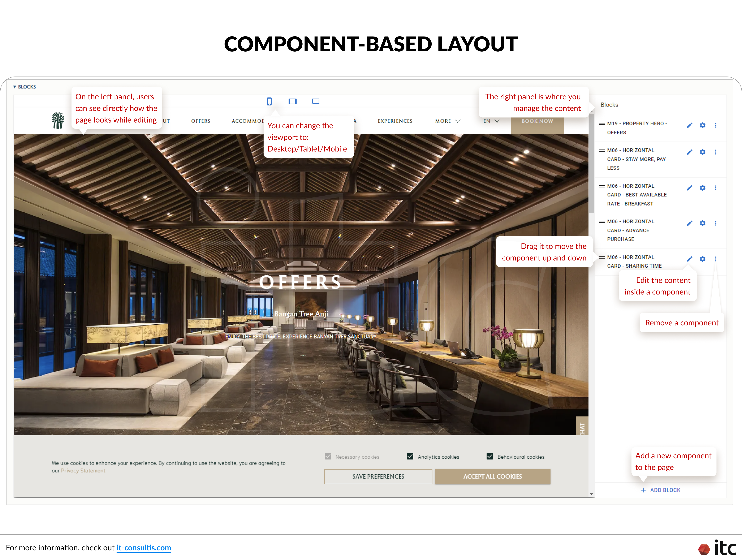The image size is (742, 560).
Task: Open settings for Stay More, Pay Less block
Action: [702, 152]
